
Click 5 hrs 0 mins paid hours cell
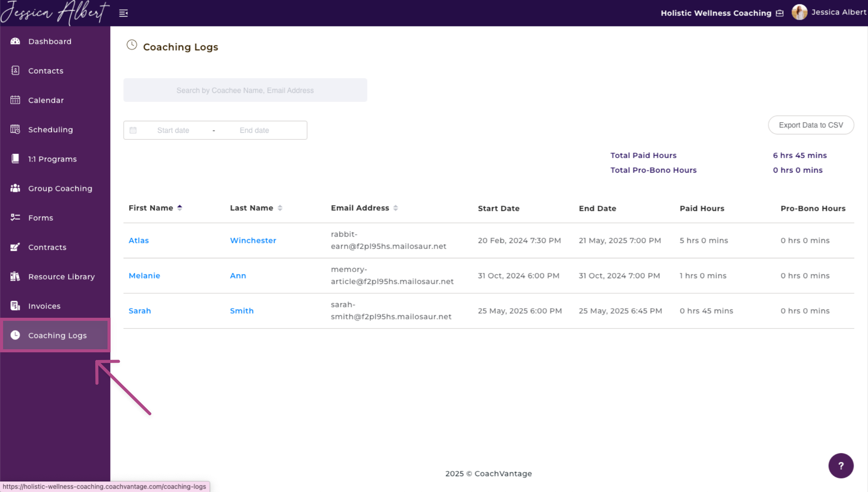[704, 240]
